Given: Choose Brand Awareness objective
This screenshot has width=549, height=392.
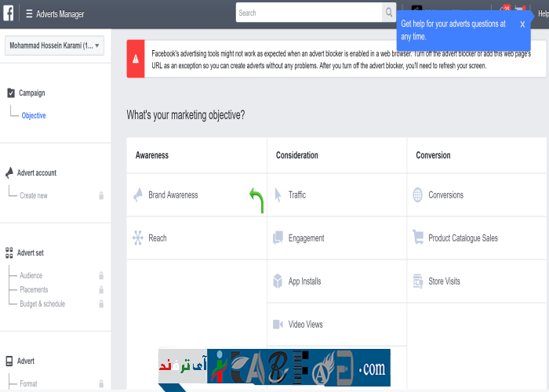Looking at the screenshot, I should point(197,195).
